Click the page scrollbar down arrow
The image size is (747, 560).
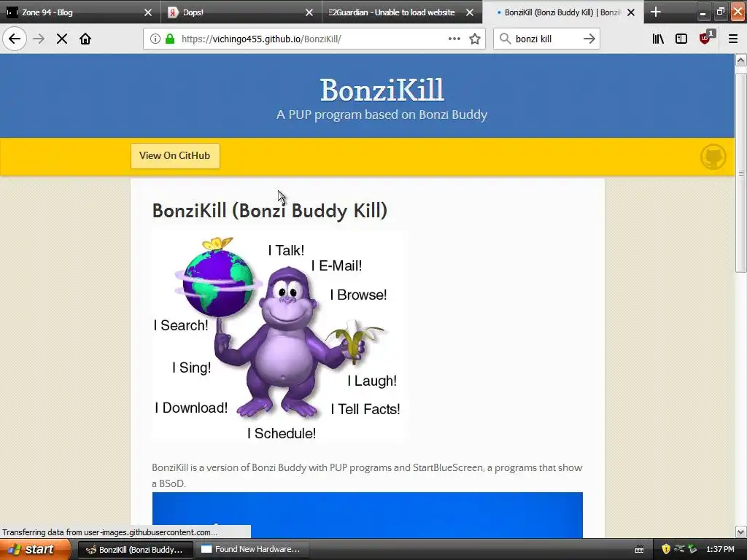(x=740, y=532)
